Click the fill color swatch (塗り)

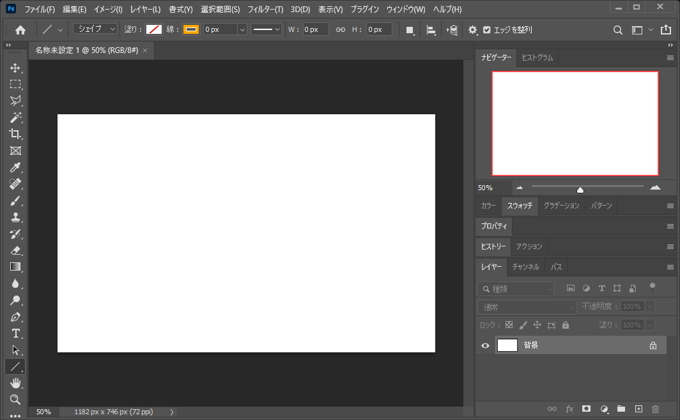pyautogui.click(x=154, y=30)
